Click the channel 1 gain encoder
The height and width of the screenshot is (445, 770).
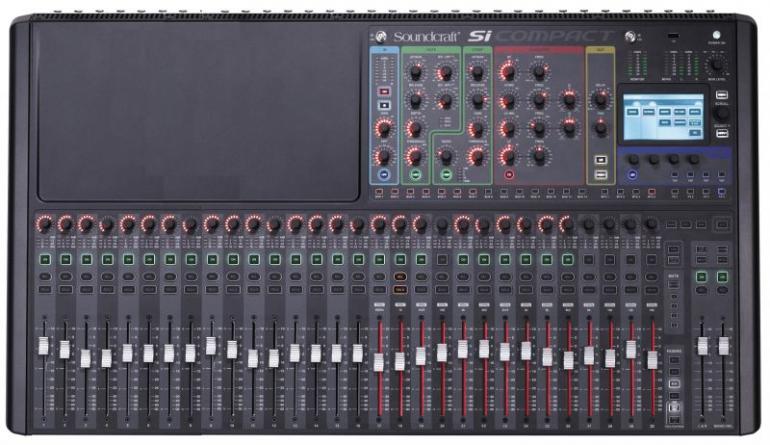(x=44, y=225)
